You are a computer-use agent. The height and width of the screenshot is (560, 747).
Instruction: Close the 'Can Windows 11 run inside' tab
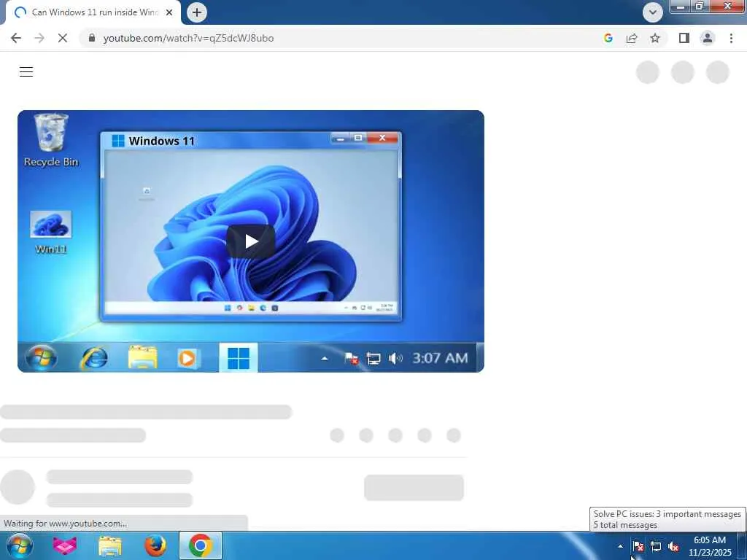169,12
